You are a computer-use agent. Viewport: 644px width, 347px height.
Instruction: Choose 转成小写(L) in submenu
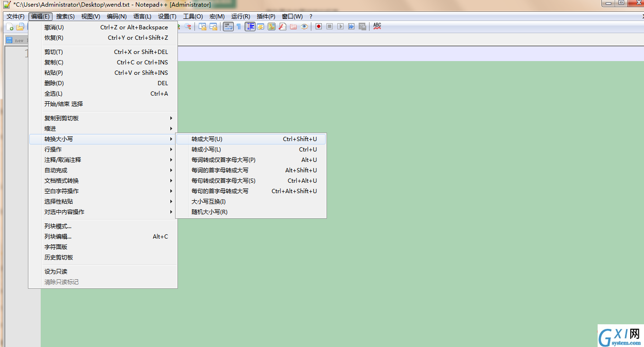[251, 150]
